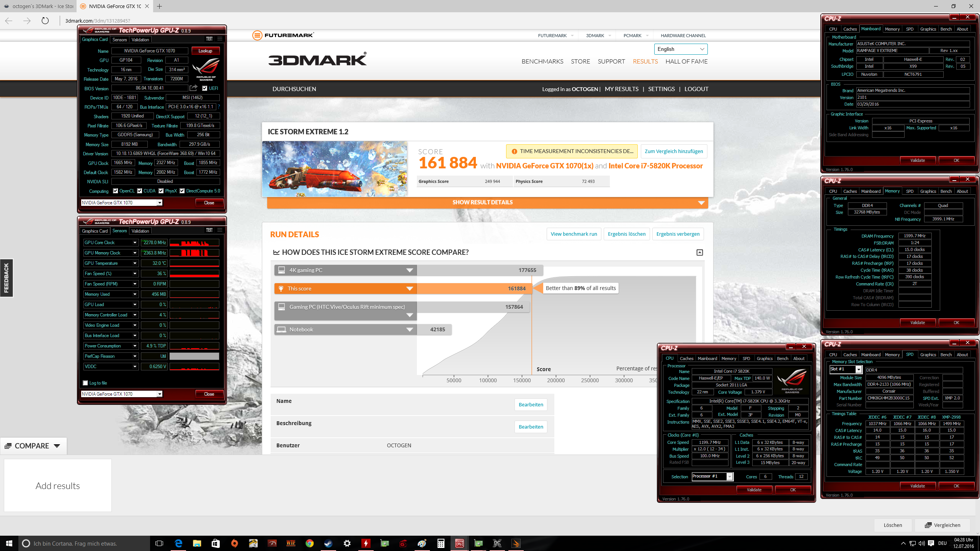Go back with the browser back arrow

[9, 21]
